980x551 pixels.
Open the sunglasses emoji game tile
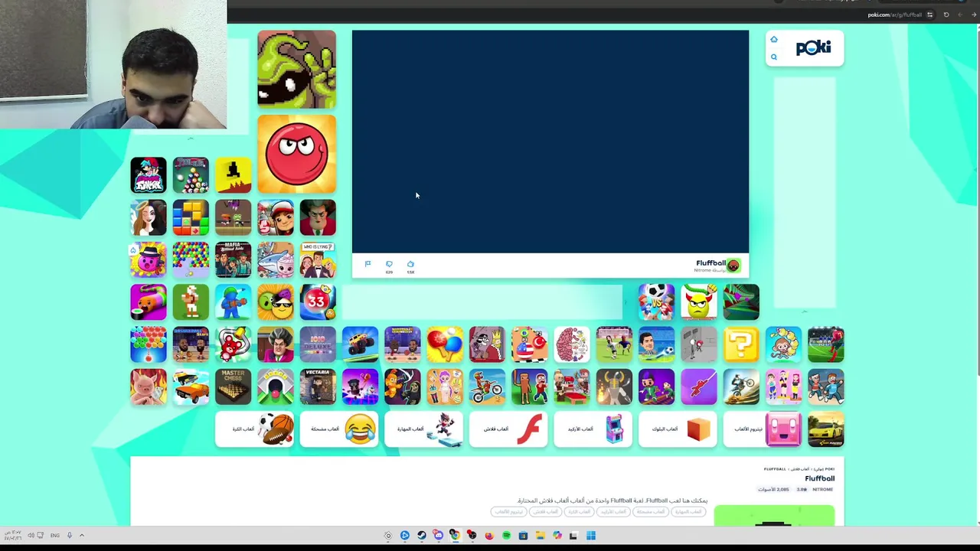(x=276, y=302)
